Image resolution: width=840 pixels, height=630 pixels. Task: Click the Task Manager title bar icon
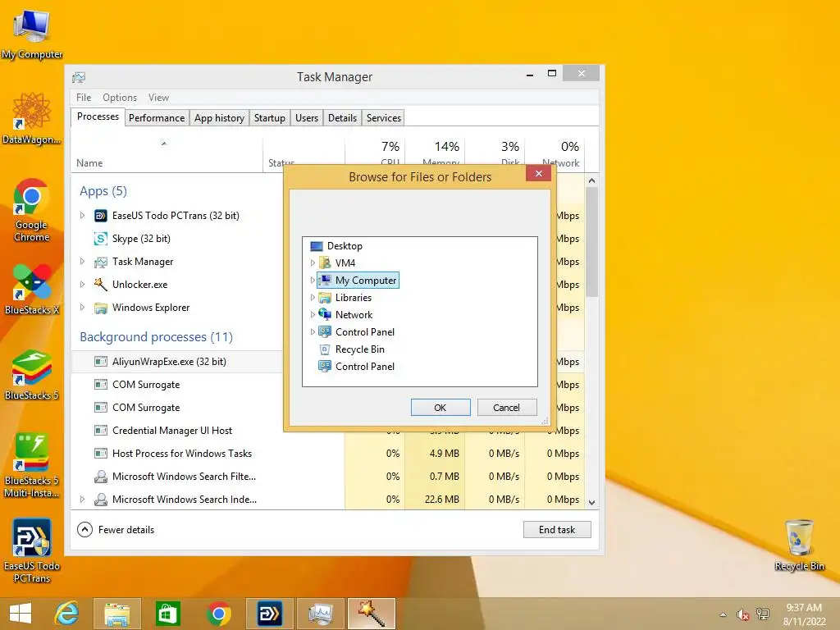click(79, 77)
